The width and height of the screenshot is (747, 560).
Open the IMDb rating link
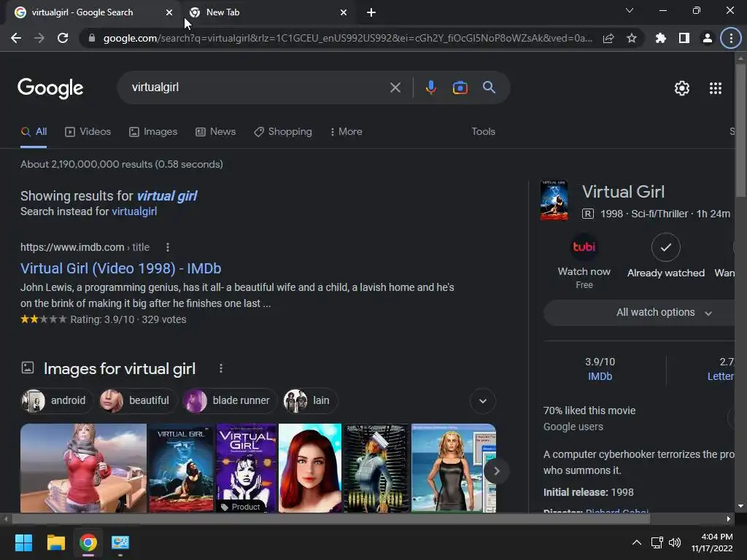click(x=600, y=376)
